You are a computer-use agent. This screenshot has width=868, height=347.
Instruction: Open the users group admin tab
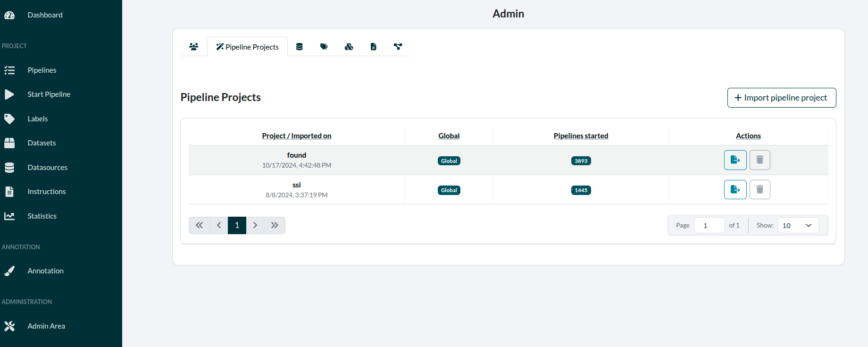coord(193,47)
